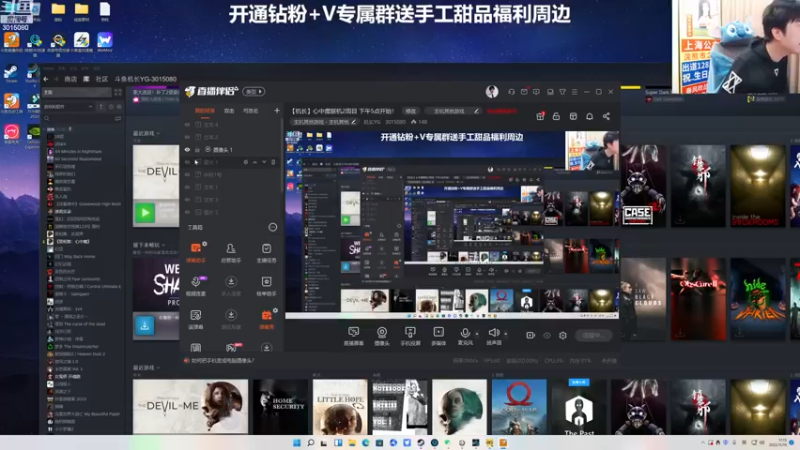Play The Devil in Me with green button
The height and width of the screenshot is (450, 800).
pos(145,212)
